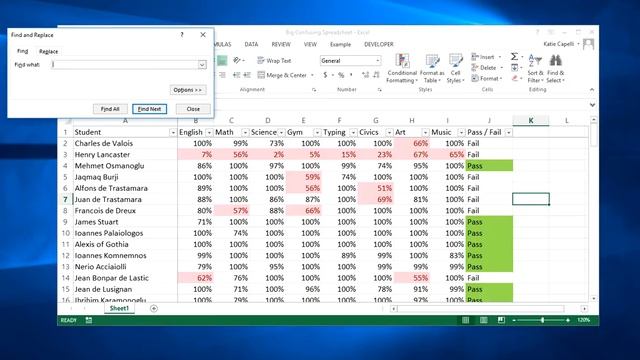This screenshot has height=360, width=640.
Task: Open the Example ribbon tab
Action: coord(340,44)
